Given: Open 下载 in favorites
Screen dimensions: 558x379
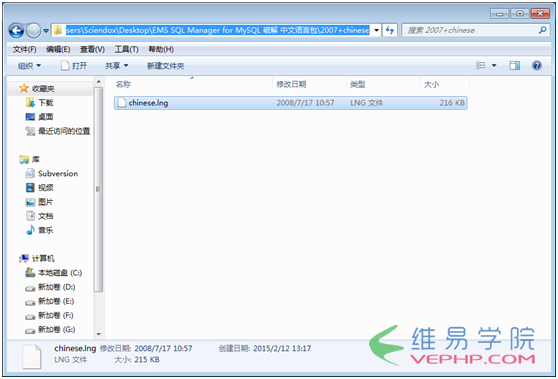Looking at the screenshot, I should point(46,103).
